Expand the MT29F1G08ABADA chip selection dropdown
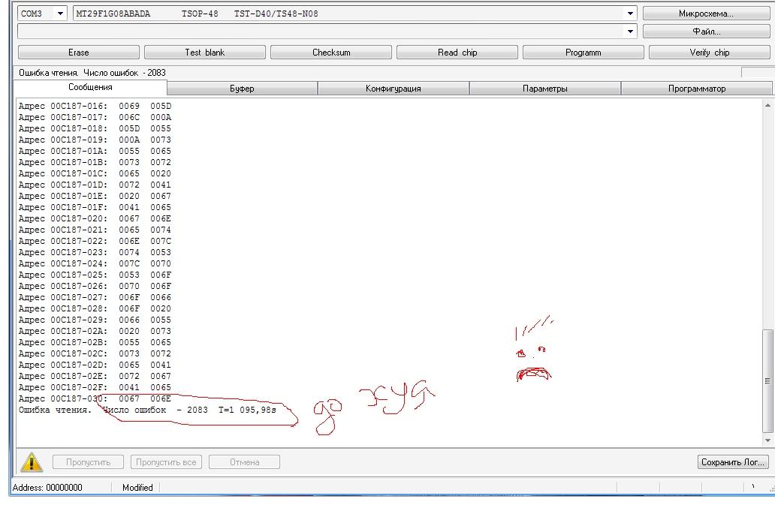Screen dimensions: 775x532 pyautogui.click(x=630, y=14)
